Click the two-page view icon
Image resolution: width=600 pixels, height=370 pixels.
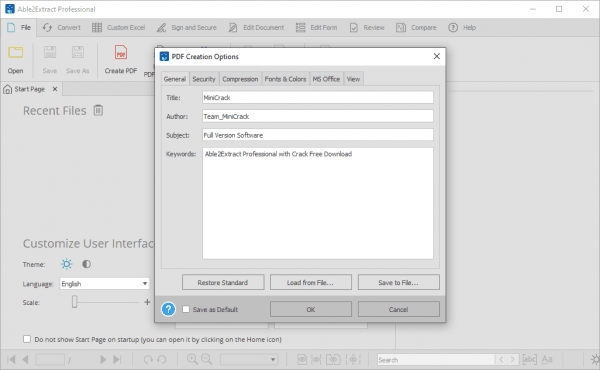333,359
